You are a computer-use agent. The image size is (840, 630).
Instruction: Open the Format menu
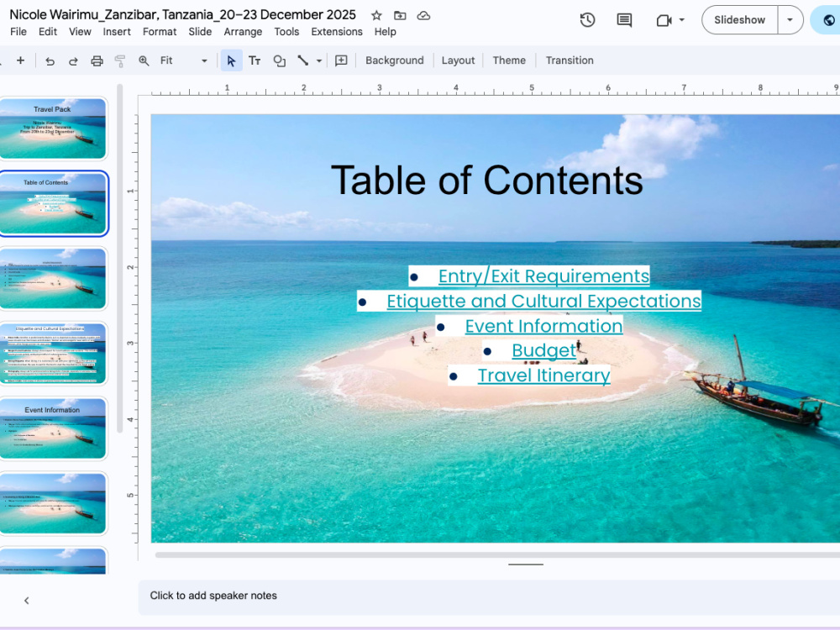coord(160,32)
